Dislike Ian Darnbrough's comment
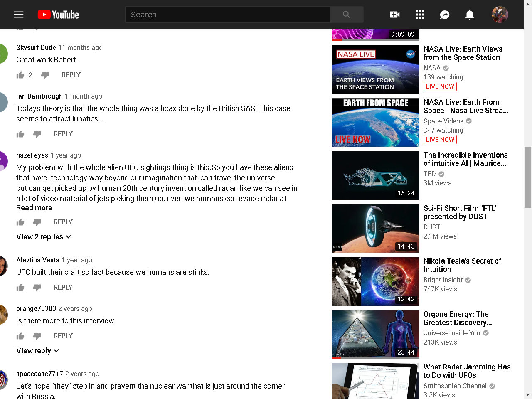This screenshot has width=532, height=399. [37, 134]
